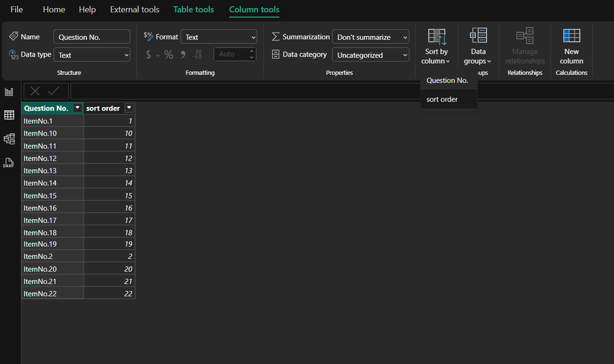Increase decimal places with the up stepper
This screenshot has width=614, height=364.
252,51
